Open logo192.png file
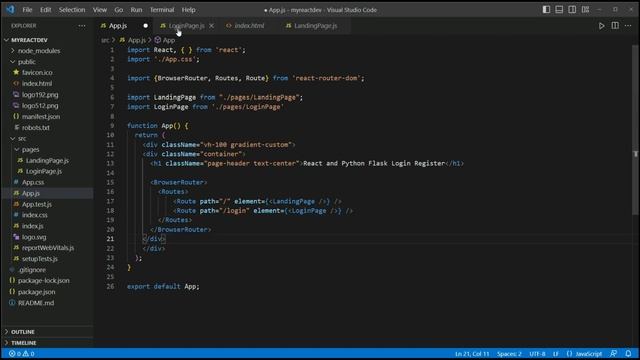The width and height of the screenshot is (640, 360). point(40,95)
